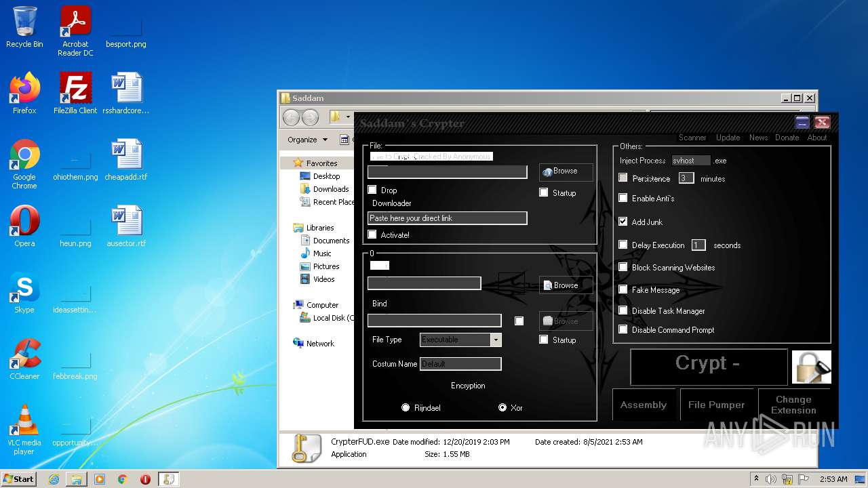Screen dimensions: 868x488
Task: Click the downloader direct link input field
Action: tap(447, 218)
